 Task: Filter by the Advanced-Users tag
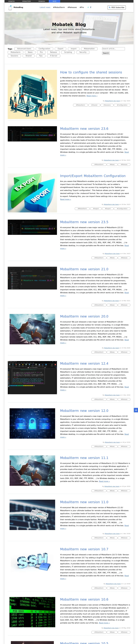(x=24, y=49)
